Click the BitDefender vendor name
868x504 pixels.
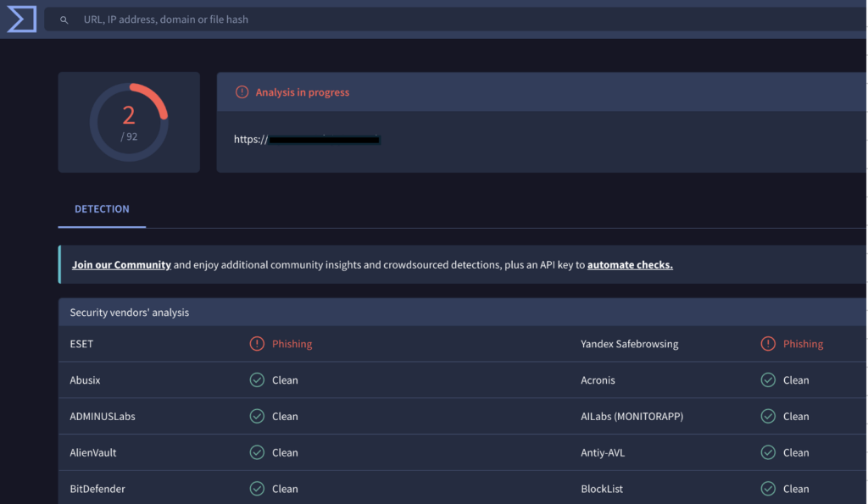pyautogui.click(x=97, y=489)
